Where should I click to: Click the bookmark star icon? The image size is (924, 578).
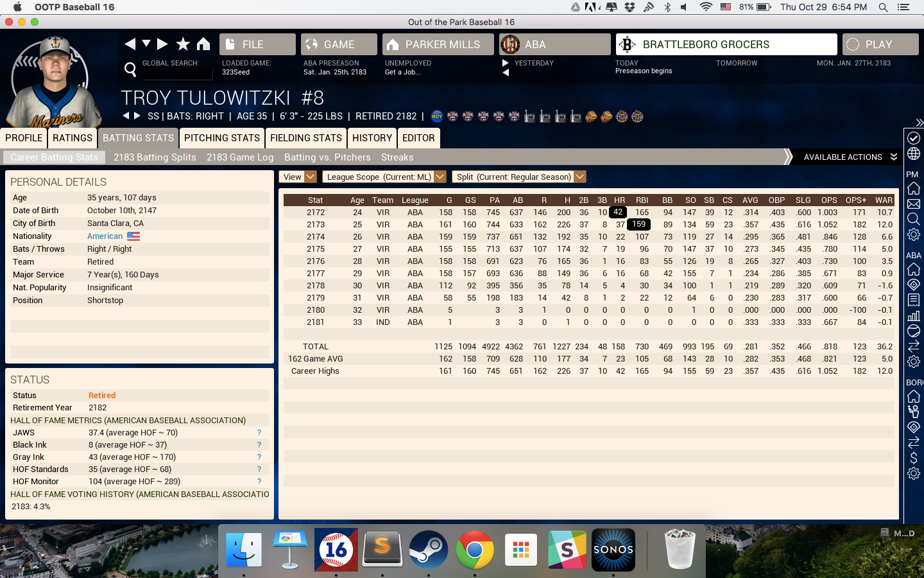click(183, 44)
